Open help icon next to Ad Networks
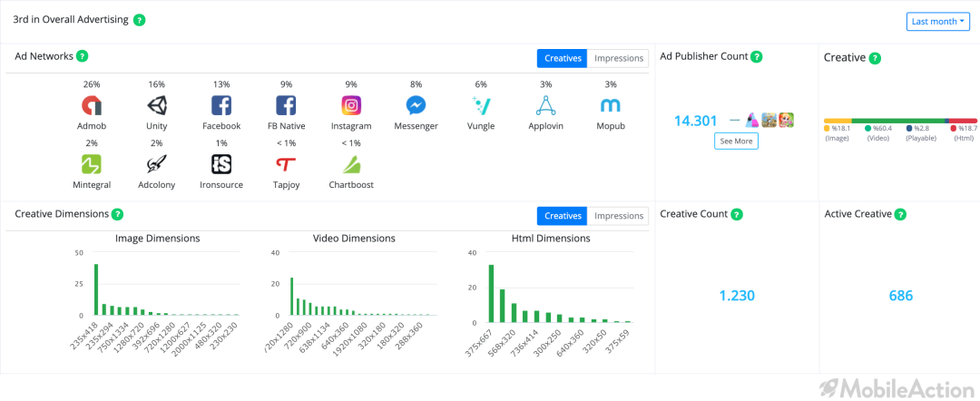 82,56
